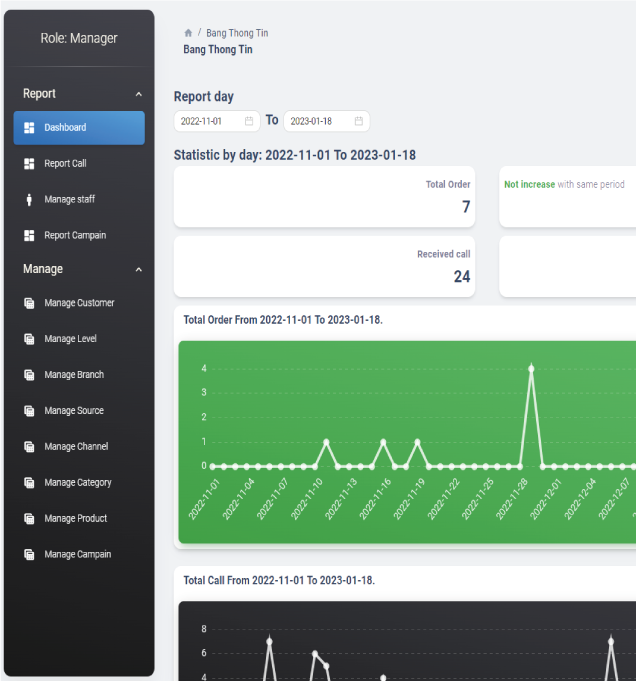
Task: Click the Manage staff person icon
Action: (29, 200)
